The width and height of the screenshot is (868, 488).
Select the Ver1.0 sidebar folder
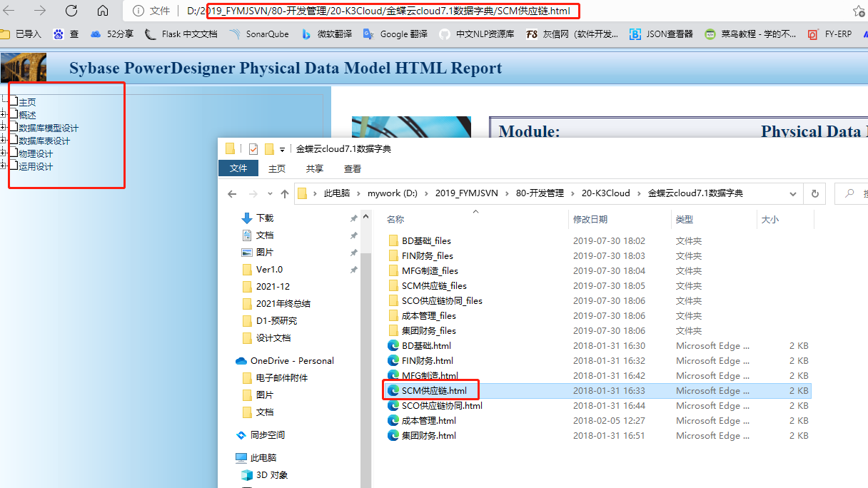(269, 269)
